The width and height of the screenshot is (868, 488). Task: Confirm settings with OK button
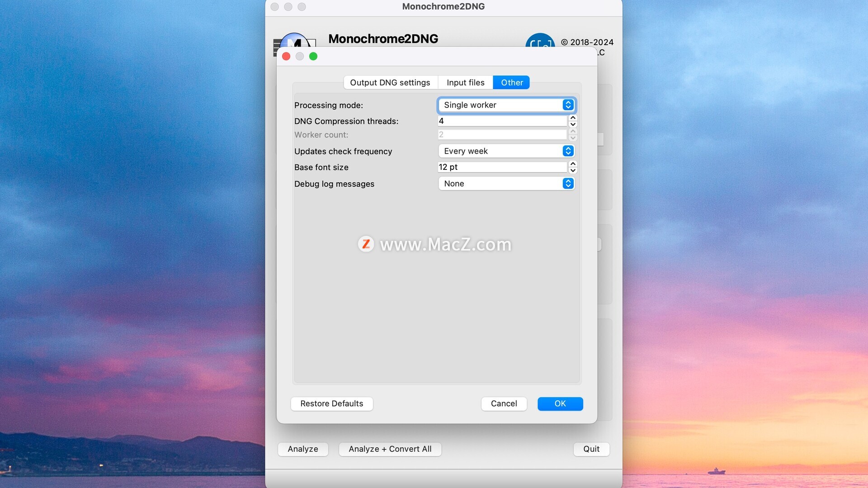point(560,404)
